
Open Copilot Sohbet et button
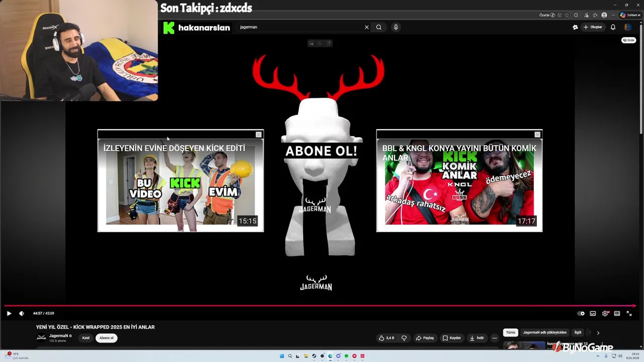coord(630,15)
